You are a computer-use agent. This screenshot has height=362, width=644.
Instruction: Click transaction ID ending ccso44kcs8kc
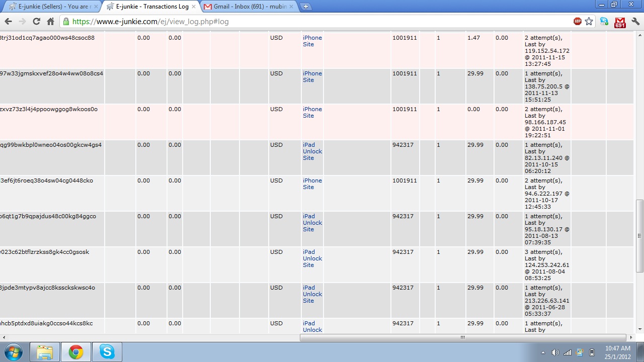click(x=46, y=323)
